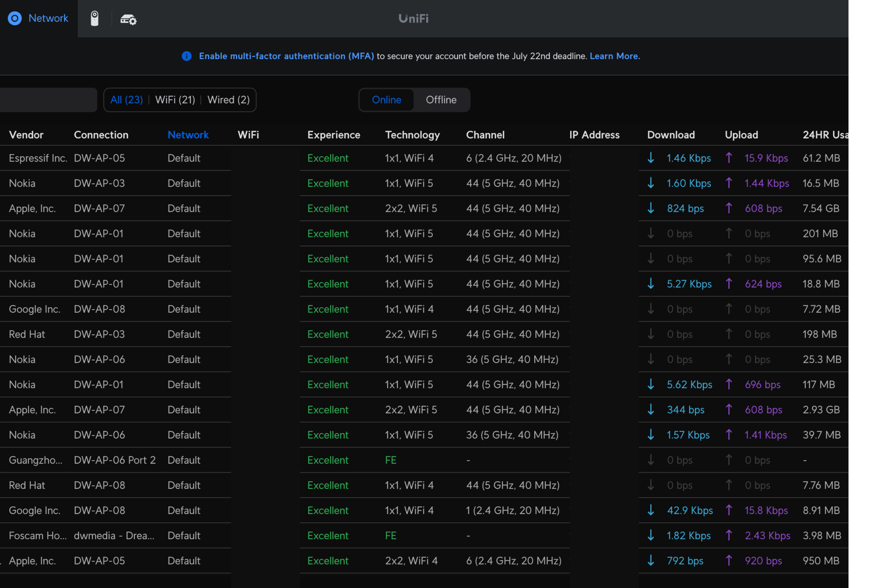Click download arrow in Espressif Inc. row

pyautogui.click(x=650, y=158)
